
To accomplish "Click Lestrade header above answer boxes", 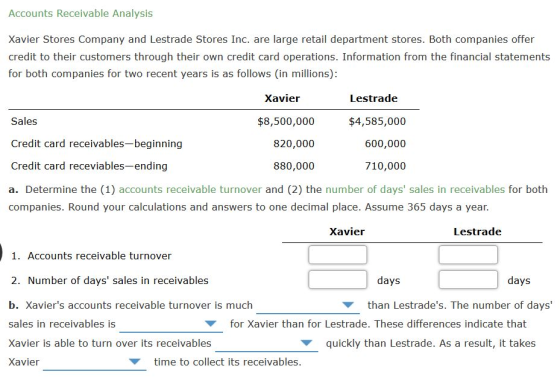I will [x=478, y=232].
